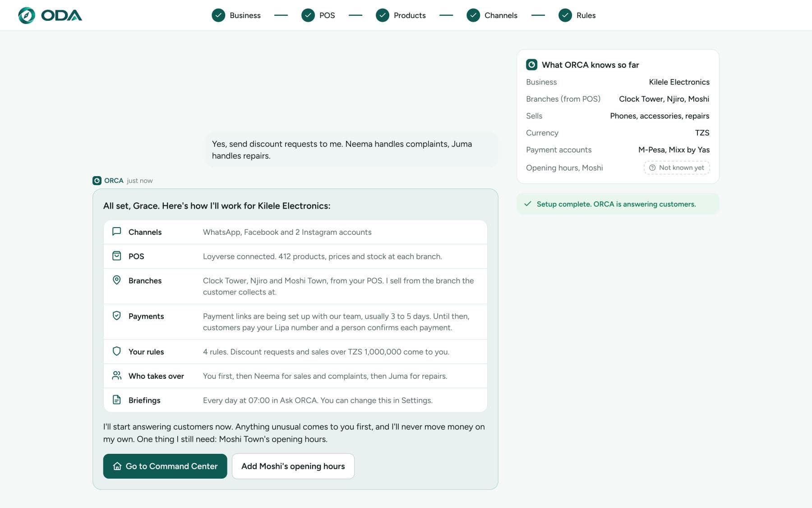
Task: Click the Products step checkmark icon
Action: pos(383,15)
